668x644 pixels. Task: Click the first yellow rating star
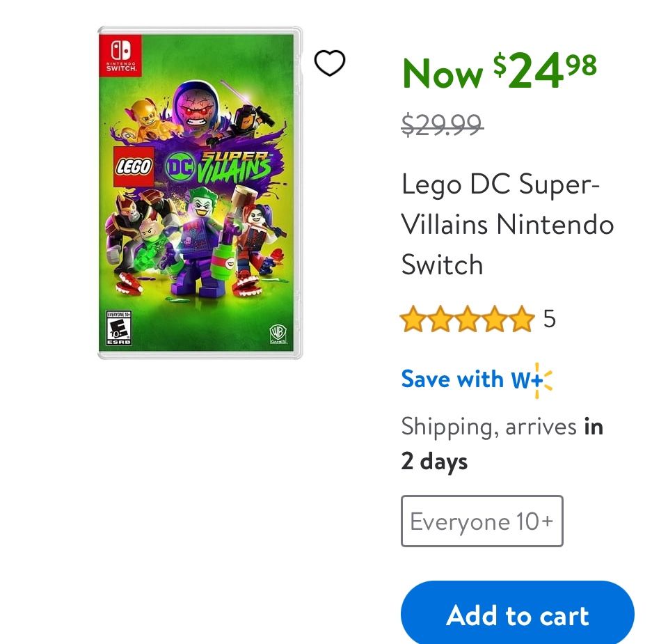(x=413, y=320)
